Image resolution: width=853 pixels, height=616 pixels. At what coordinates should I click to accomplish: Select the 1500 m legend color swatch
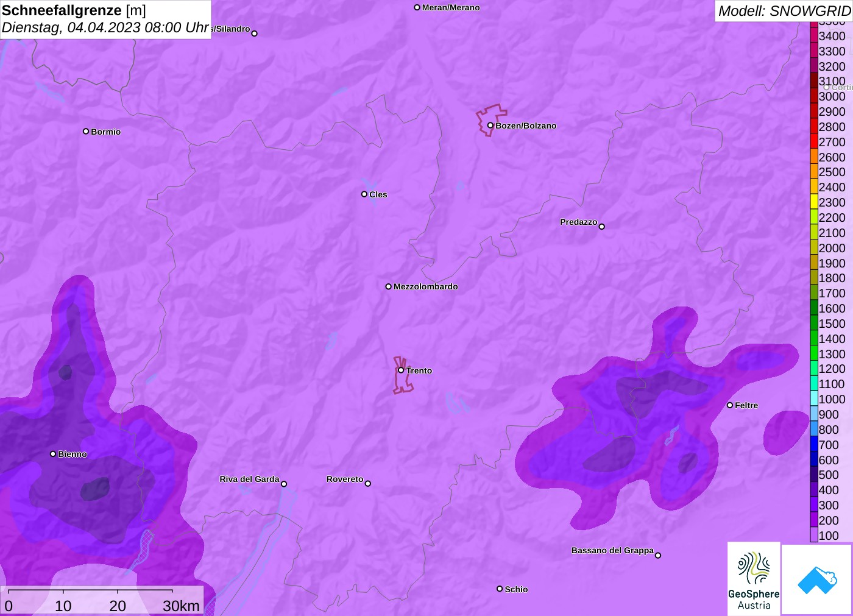point(814,324)
